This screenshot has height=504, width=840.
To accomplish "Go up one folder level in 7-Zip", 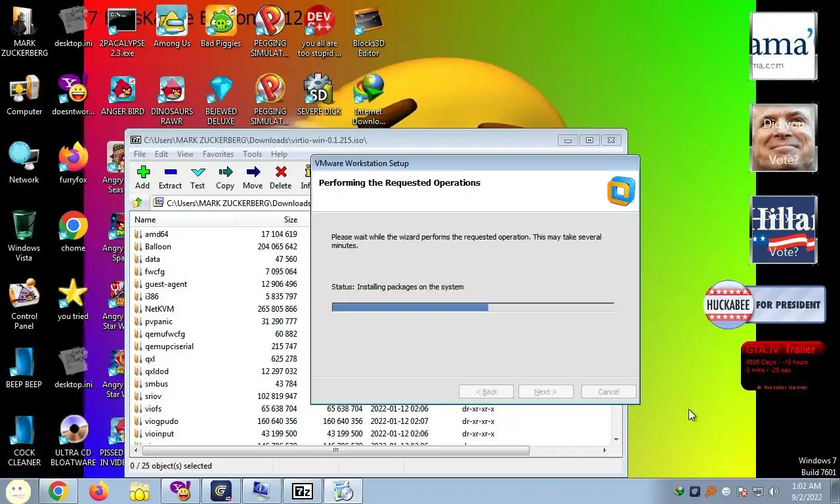I will (x=138, y=203).
